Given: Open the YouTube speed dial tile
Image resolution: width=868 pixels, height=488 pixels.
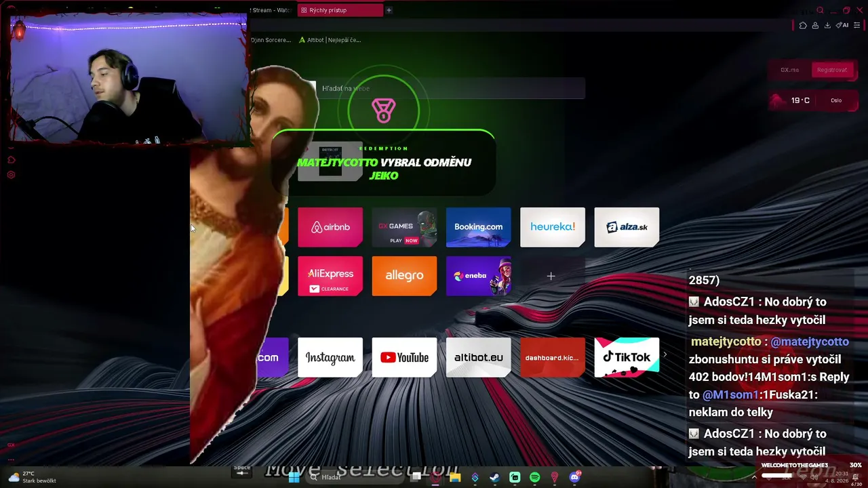Looking at the screenshot, I should [404, 357].
